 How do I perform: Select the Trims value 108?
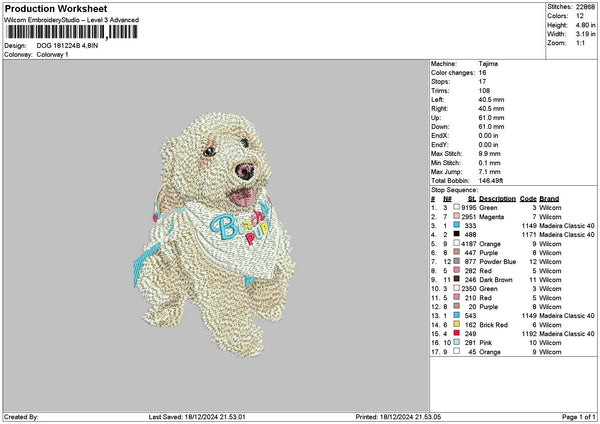click(484, 91)
